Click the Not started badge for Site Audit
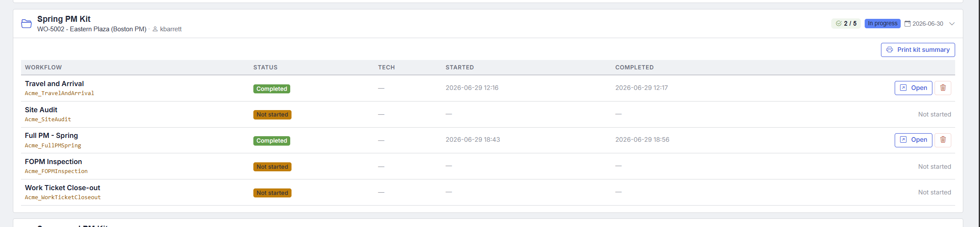 coord(272,115)
